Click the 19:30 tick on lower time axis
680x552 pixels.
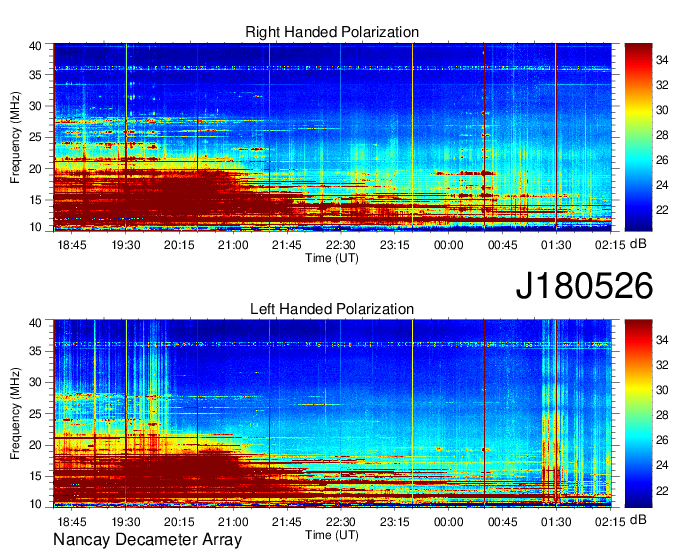coord(126,522)
